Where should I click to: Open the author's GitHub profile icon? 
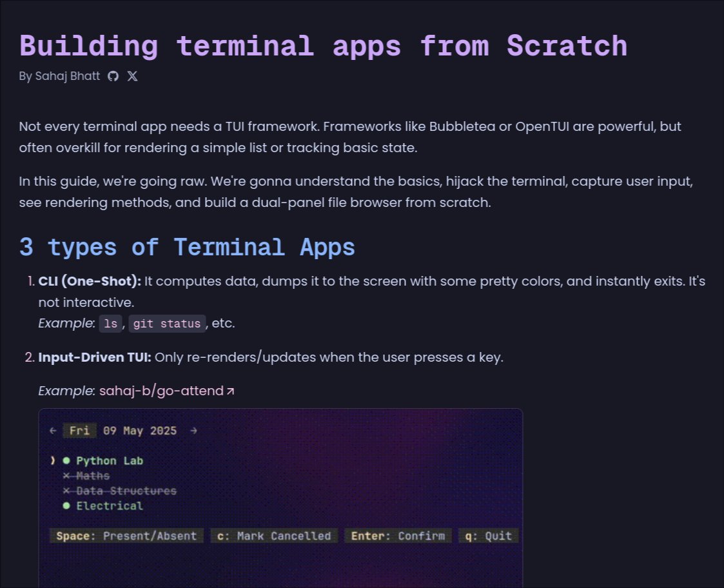[113, 76]
